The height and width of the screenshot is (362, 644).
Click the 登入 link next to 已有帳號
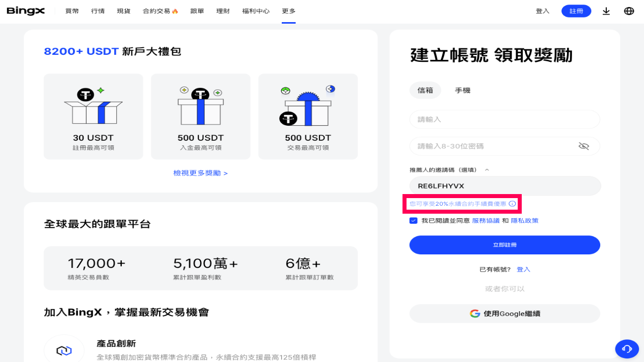click(x=523, y=269)
